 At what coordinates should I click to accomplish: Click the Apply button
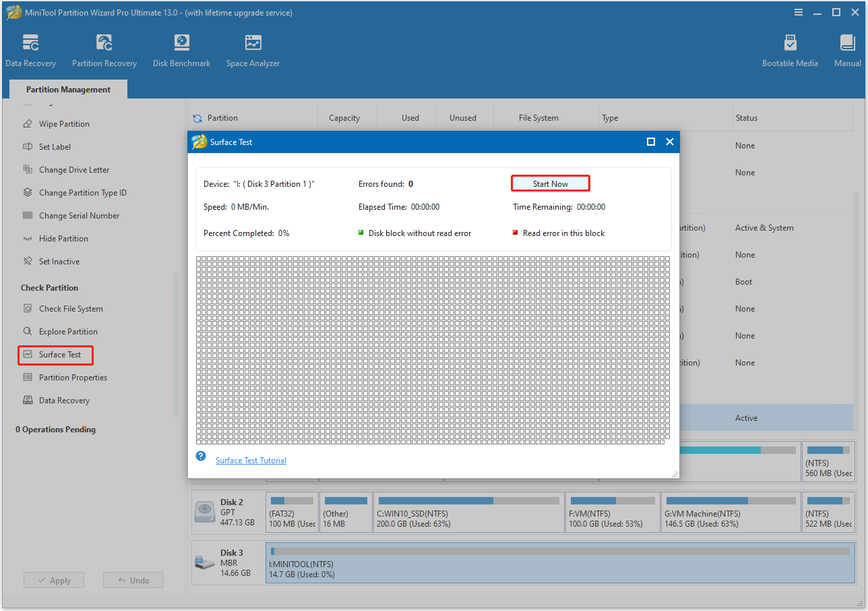click(53, 580)
